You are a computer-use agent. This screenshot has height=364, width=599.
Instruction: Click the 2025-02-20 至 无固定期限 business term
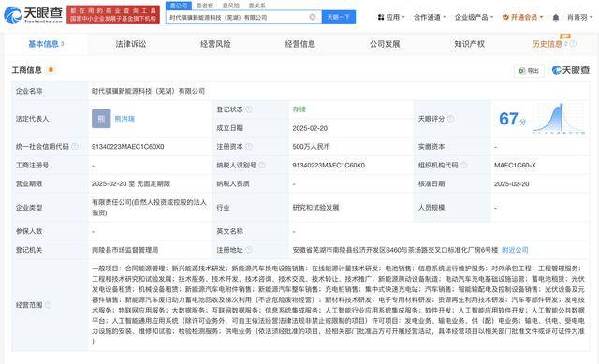131,183
